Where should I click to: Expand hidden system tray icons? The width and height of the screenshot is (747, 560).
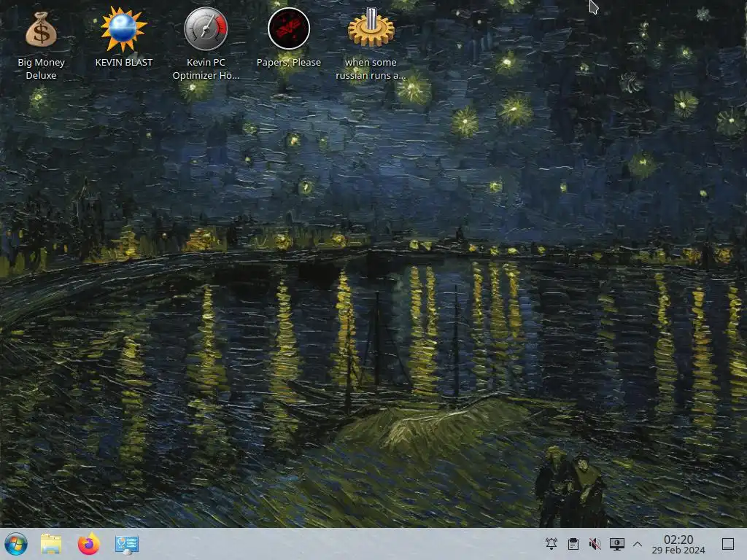pyautogui.click(x=638, y=544)
